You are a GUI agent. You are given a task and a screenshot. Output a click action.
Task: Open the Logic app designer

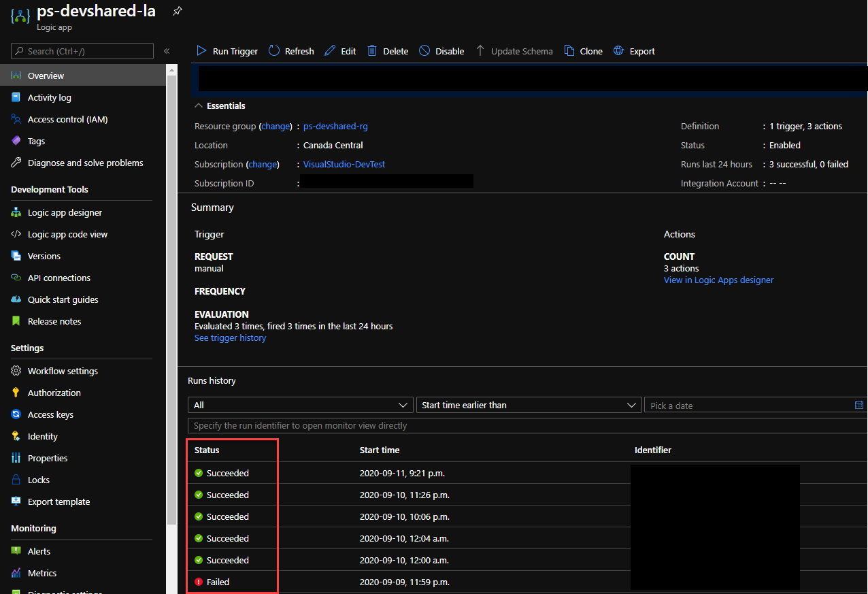(66, 212)
